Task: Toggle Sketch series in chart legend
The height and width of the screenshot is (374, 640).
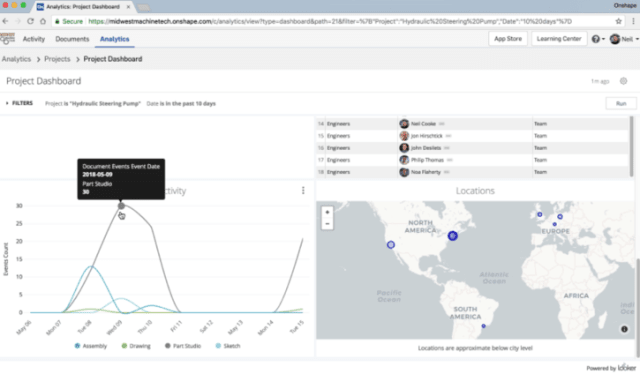Action: [228, 346]
